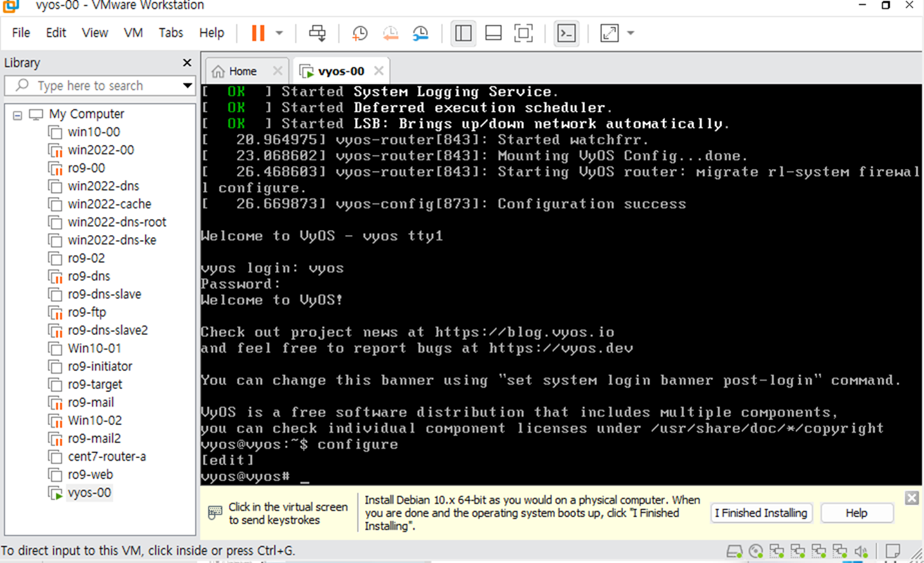Select win2022-dns-ke in the library
This screenshot has height=563, width=924.
112,240
